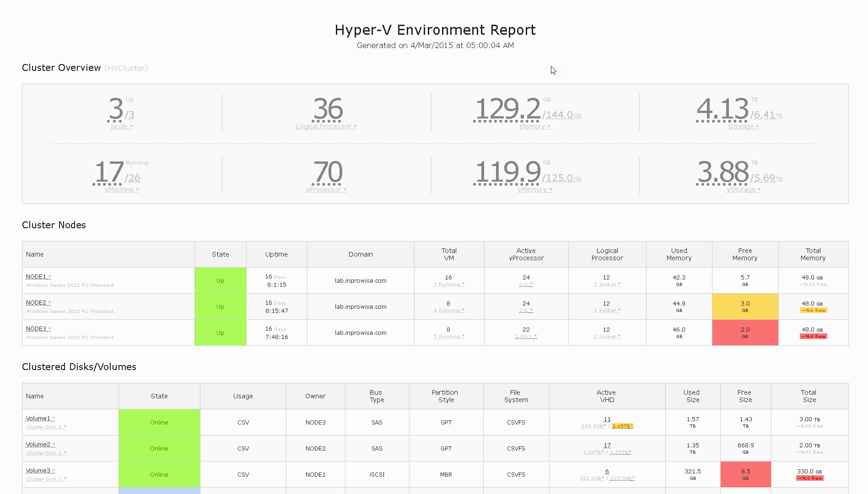Click NODE1's green Up state cell
This screenshot has width=868, height=494.
220,280
